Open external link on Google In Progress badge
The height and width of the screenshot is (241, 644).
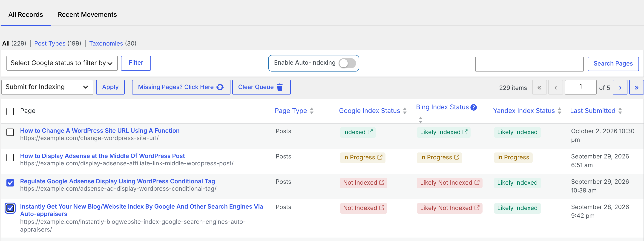point(380,157)
